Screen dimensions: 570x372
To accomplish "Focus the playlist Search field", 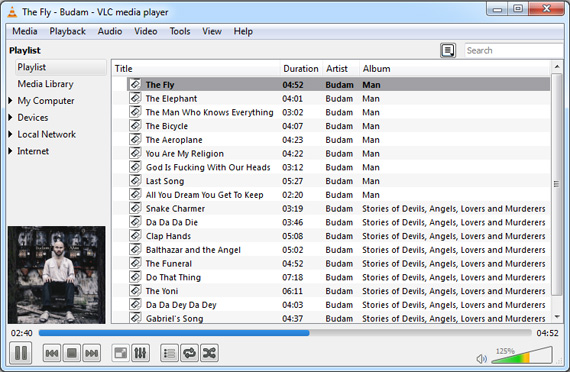I will coord(514,50).
